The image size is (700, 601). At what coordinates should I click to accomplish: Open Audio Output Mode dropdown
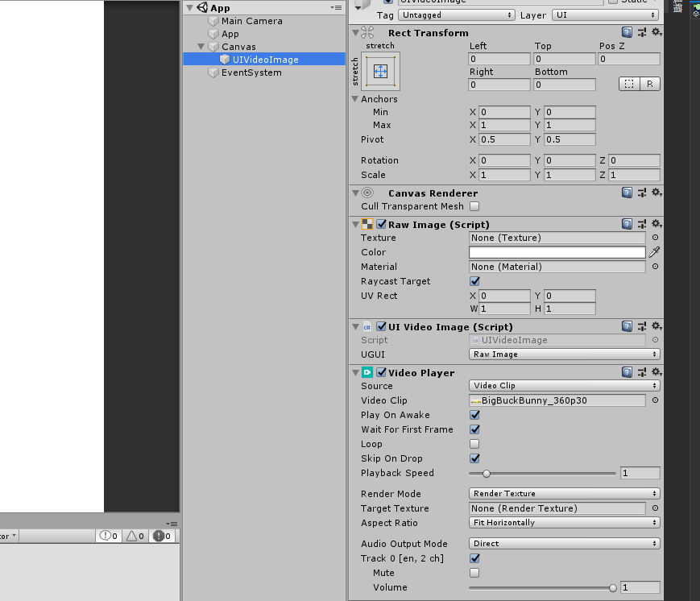click(565, 544)
